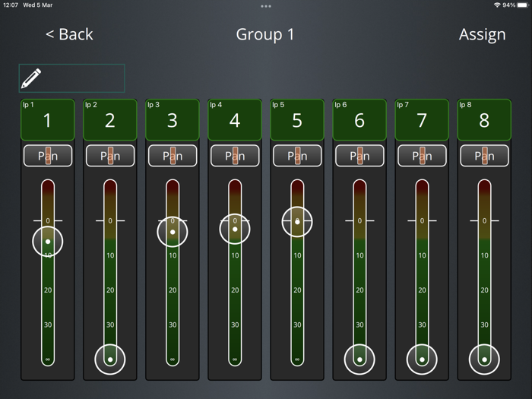Select channel 6 header Ip 6

359,119
